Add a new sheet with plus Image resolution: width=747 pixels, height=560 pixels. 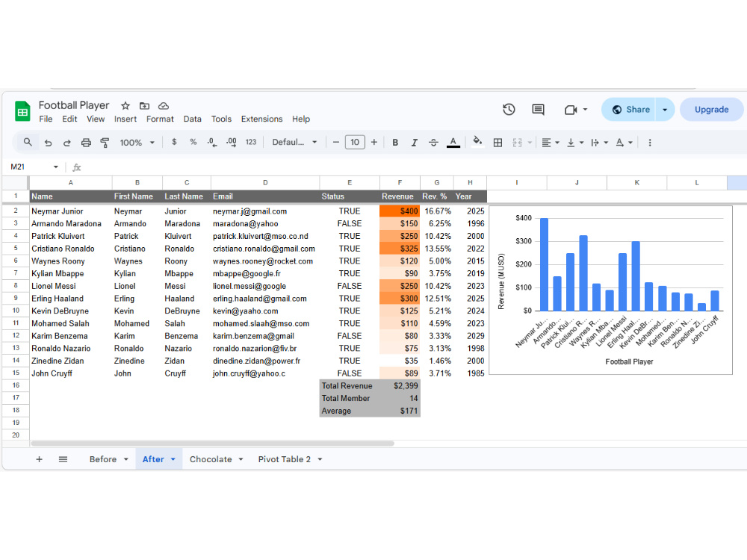coord(39,459)
